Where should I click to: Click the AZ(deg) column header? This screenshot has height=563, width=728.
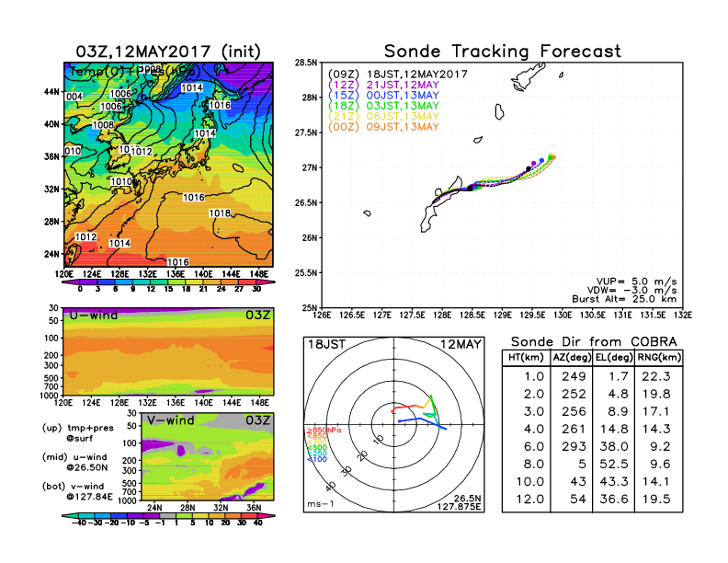click(572, 358)
